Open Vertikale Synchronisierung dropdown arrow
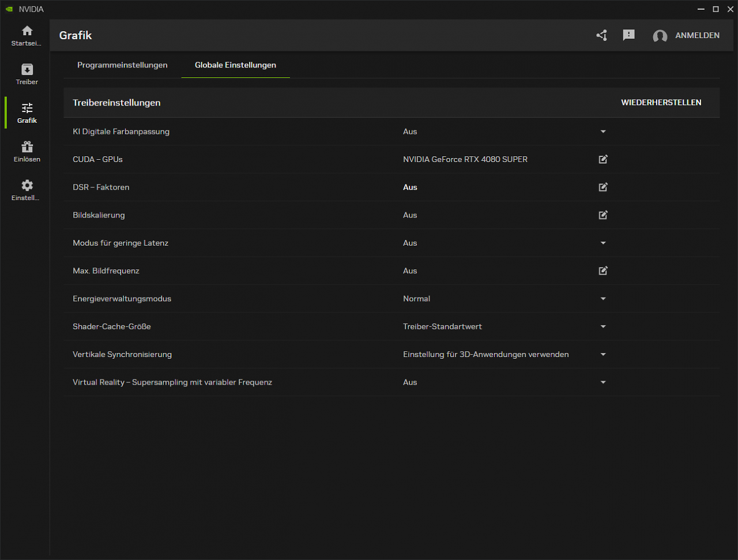Screen dimensions: 738x560 pos(603,354)
